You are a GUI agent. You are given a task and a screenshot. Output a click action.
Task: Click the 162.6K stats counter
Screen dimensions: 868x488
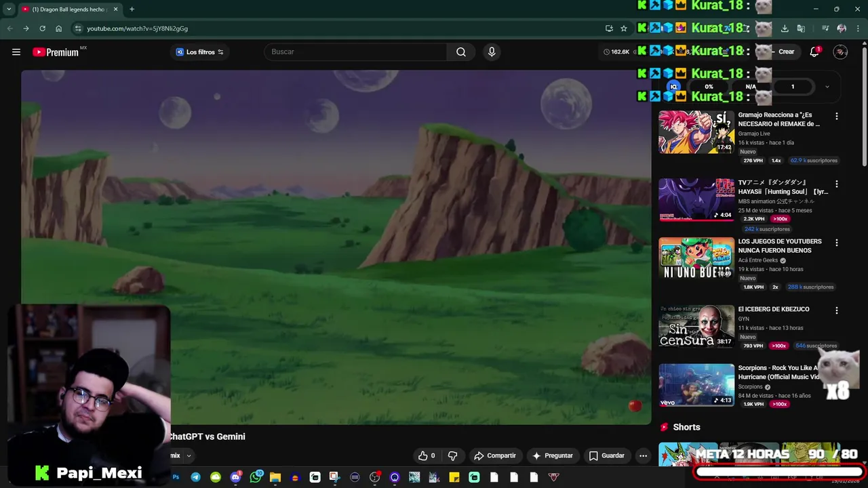pyautogui.click(x=616, y=52)
